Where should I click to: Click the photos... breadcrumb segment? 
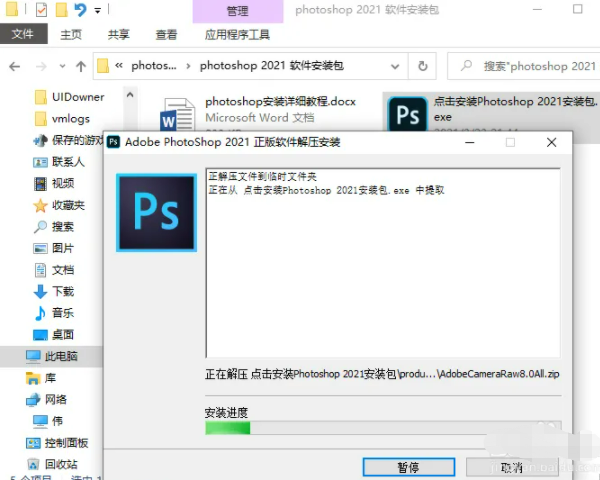click(154, 66)
